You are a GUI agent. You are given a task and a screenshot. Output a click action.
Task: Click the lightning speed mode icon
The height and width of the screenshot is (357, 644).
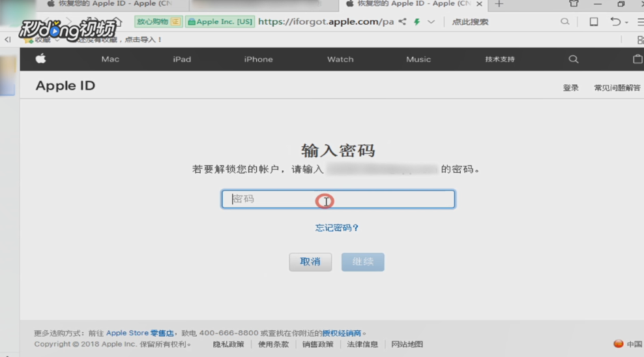pyautogui.click(x=417, y=22)
